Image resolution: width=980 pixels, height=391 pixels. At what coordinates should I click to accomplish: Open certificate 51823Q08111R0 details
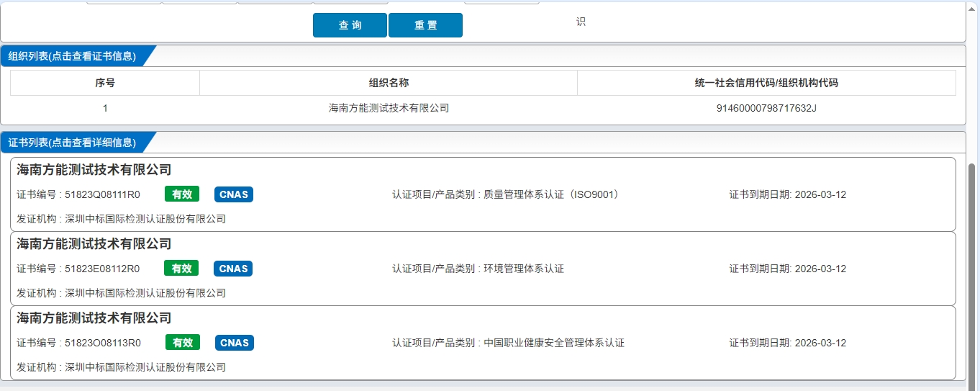point(483,194)
